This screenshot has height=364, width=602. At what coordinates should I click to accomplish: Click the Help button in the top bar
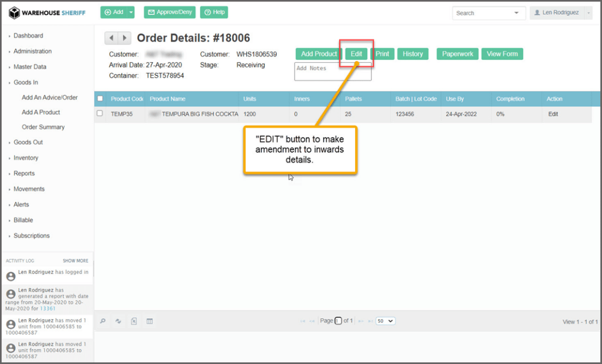point(214,12)
